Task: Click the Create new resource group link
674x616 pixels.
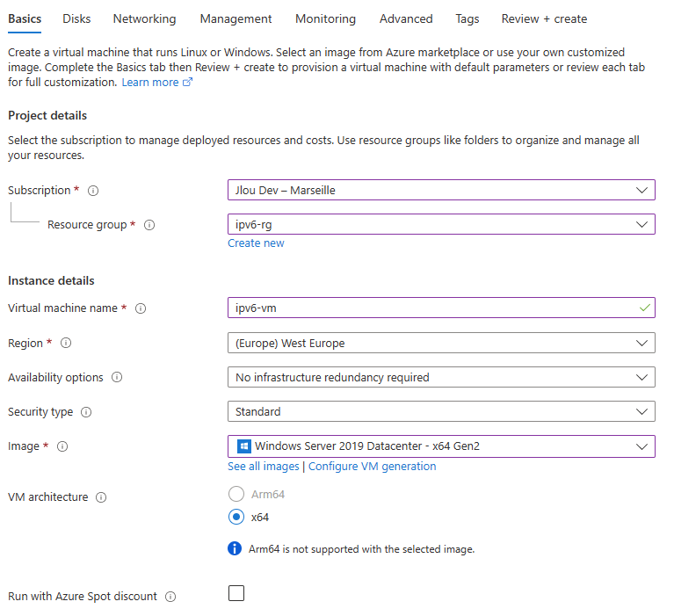Action: [x=256, y=243]
